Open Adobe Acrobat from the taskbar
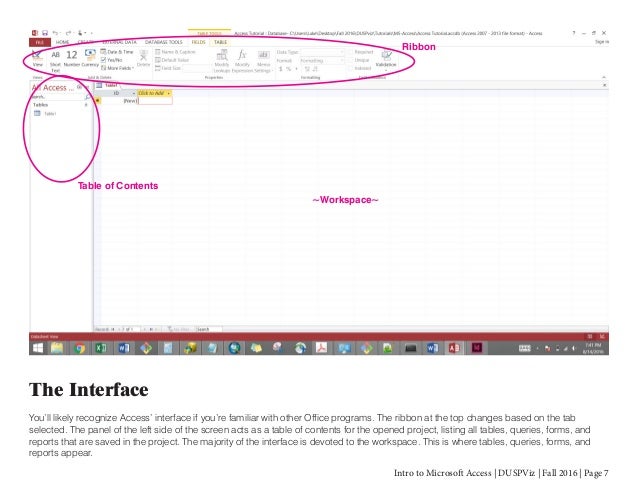638x493 pixels. pos(321,348)
